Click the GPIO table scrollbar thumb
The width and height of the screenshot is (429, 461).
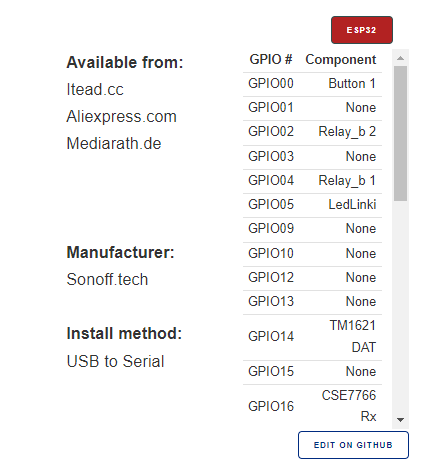(400, 133)
